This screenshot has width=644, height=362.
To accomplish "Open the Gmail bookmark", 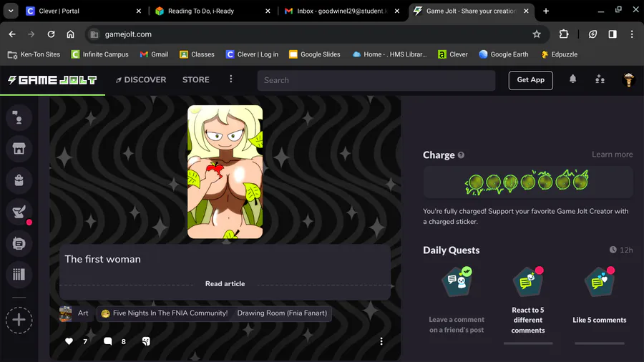I will point(154,54).
